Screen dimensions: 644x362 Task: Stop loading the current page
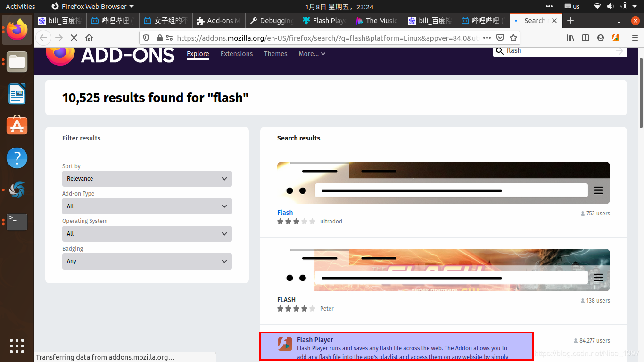[x=74, y=38]
